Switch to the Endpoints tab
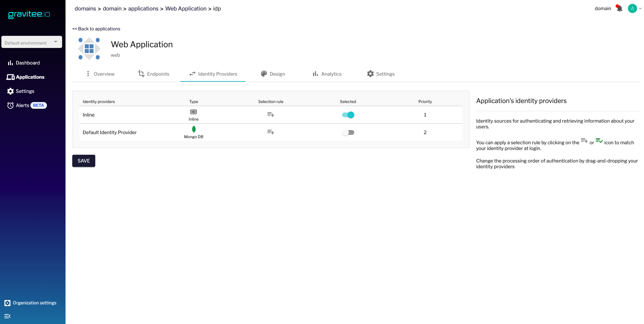This screenshot has width=644, height=324. click(x=154, y=74)
